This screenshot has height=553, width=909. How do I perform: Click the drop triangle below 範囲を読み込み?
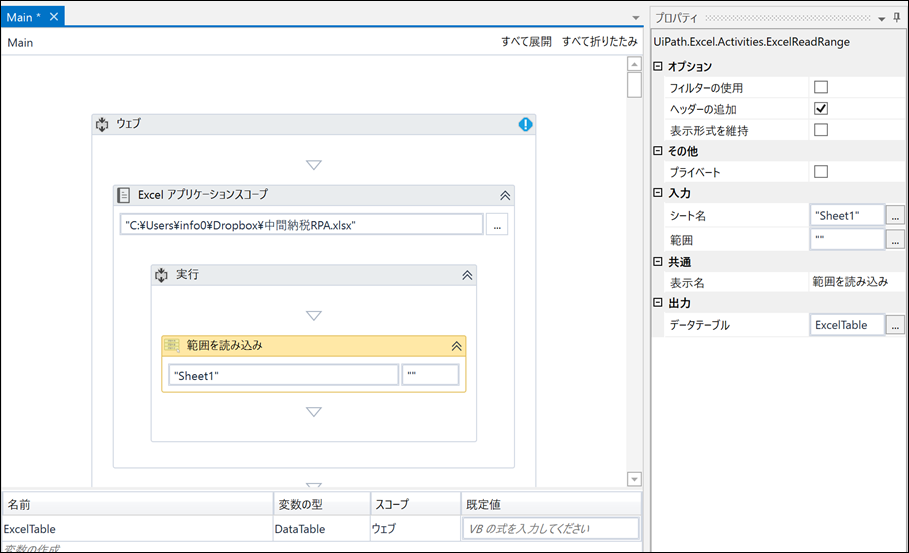pyautogui.click(x=314, y=412)
